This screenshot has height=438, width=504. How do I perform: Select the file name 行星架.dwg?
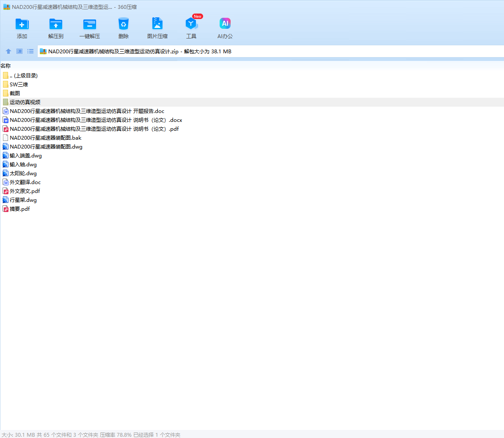(23, 200)
